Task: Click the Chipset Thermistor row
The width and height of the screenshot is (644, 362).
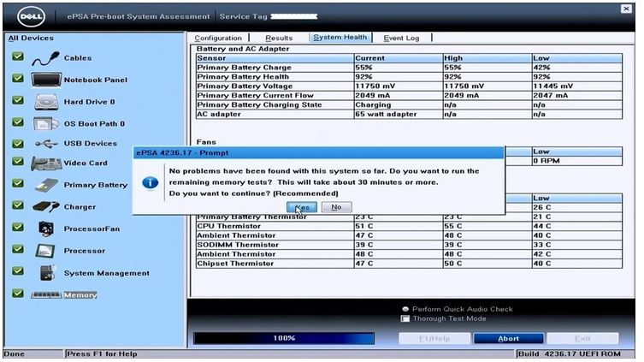Action: tap(409, 264)
